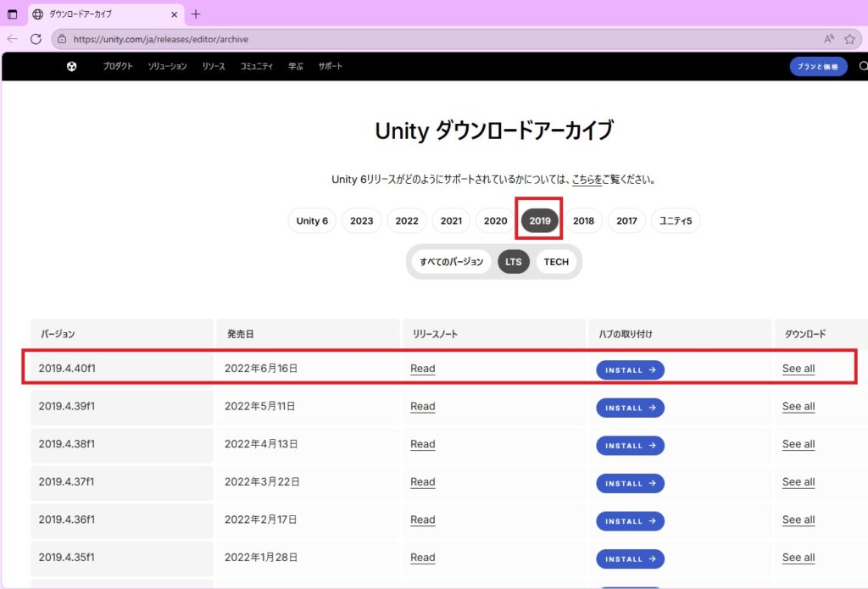View site info lock icon
The height and width of the screenshot is (589, 868).
click(x=62, y=39)
